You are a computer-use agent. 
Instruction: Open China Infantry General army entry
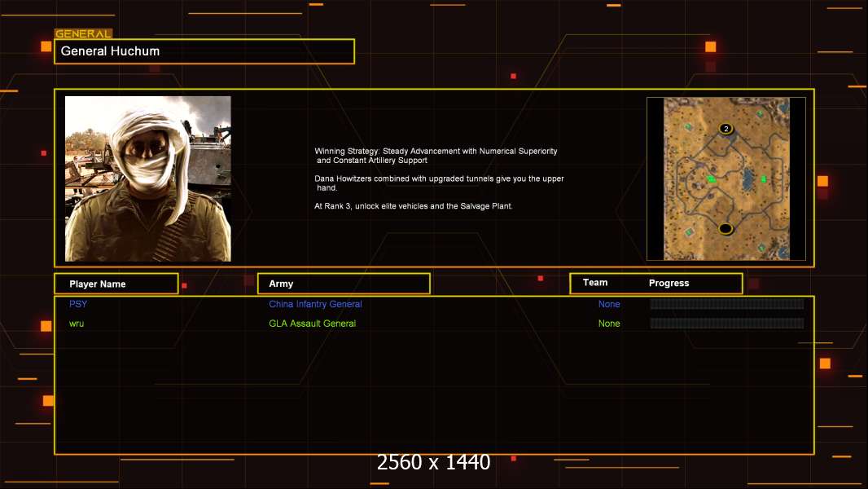(x=315, y=304)
